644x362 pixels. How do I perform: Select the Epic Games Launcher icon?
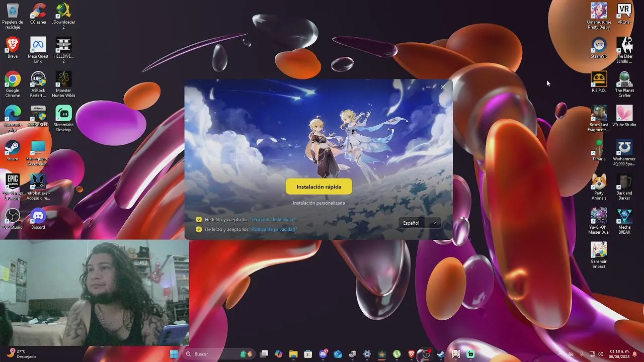pyautogui.click(x=13, y=187)
